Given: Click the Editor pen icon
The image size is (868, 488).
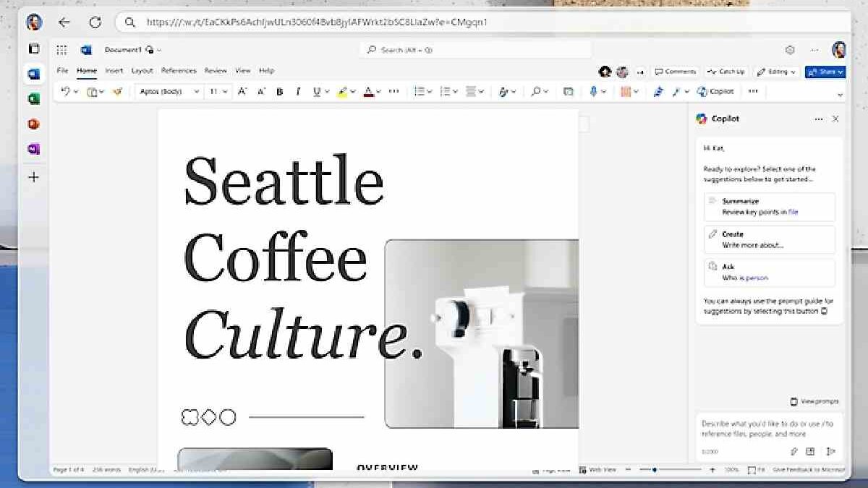Looking at the screenshot, I should [x=658, y=92].
